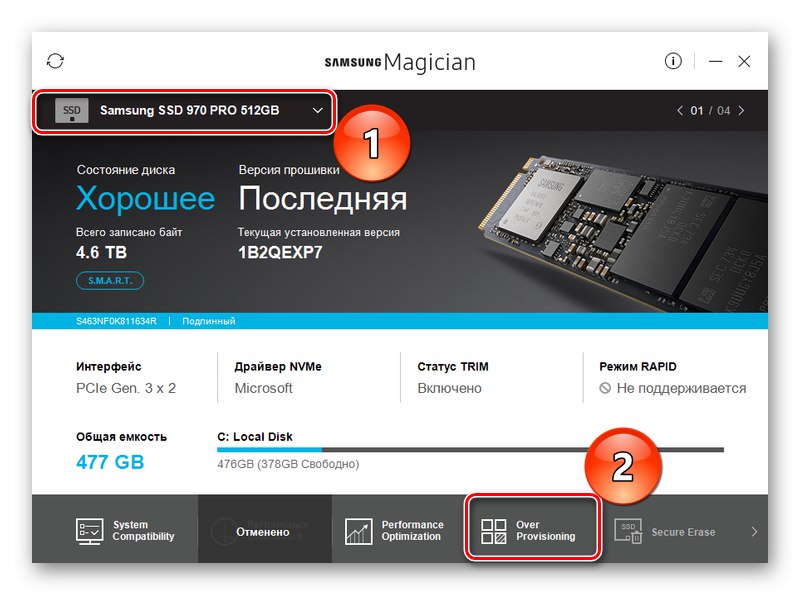The height and width of the screenshot is (595, 800).
Task: Click the Secure Erase SSD trash icon
Action: tap(628, 531)
